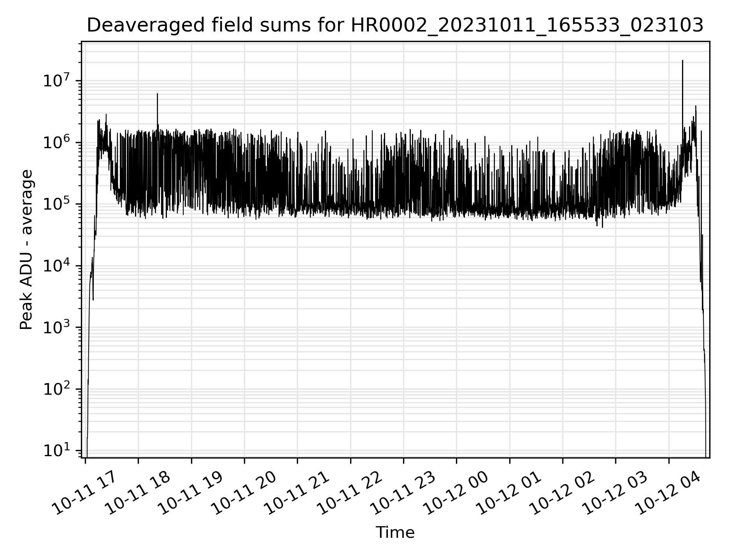Click the x-axis label 'Time'

[395, 532]
